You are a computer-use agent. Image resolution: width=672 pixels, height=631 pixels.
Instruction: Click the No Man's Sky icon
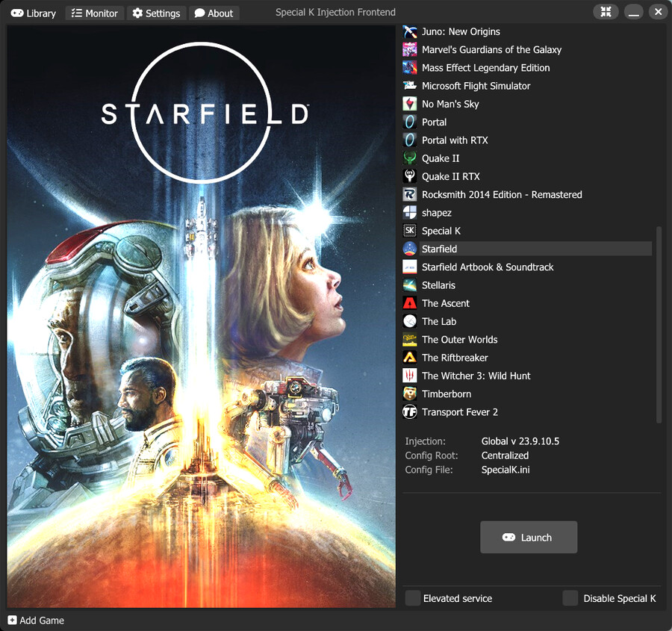click(x=410, y=104)
